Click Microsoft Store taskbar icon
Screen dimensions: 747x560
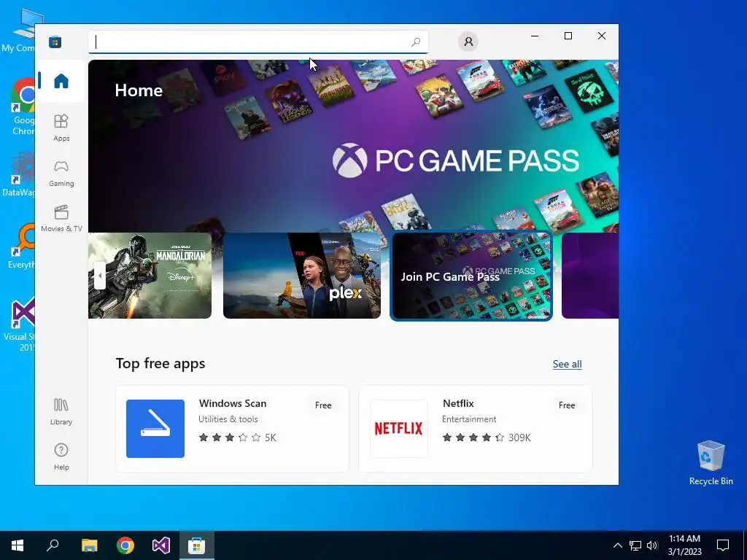(x=196, y=545)
